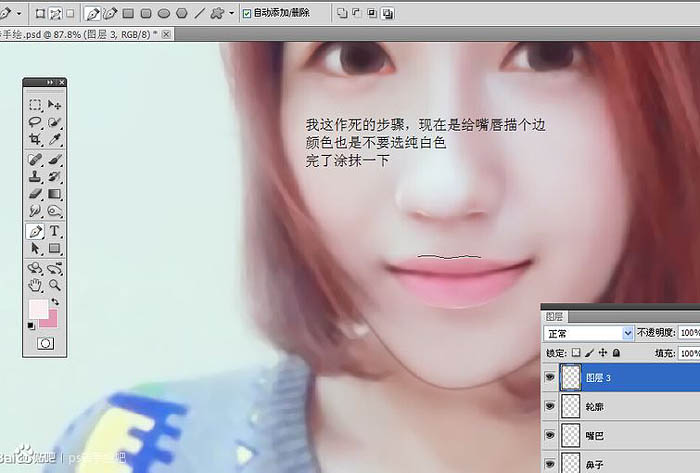
Task: Open the tool preset picker arrow
Action: point(19,14)
